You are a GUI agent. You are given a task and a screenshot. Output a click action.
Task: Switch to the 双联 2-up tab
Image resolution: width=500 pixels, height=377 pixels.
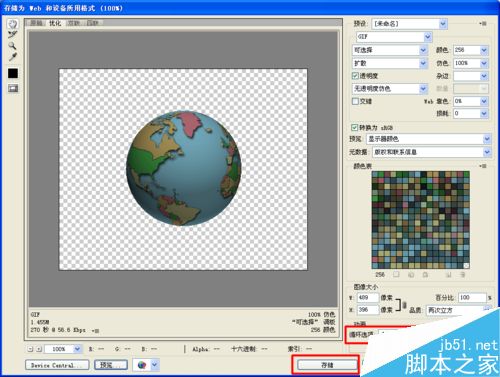point(74,23)
